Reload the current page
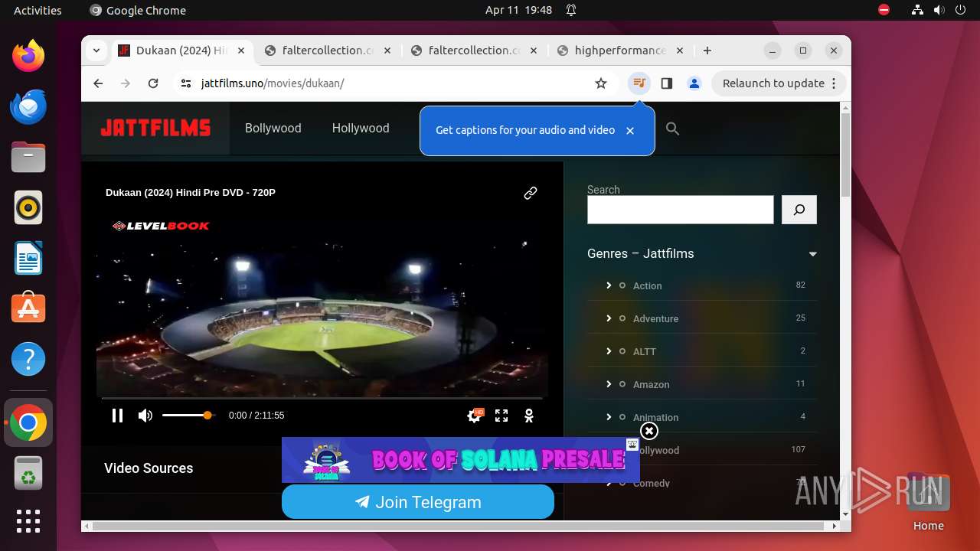Viewport: 980px width, 551px height. click(x=153, y=83)
